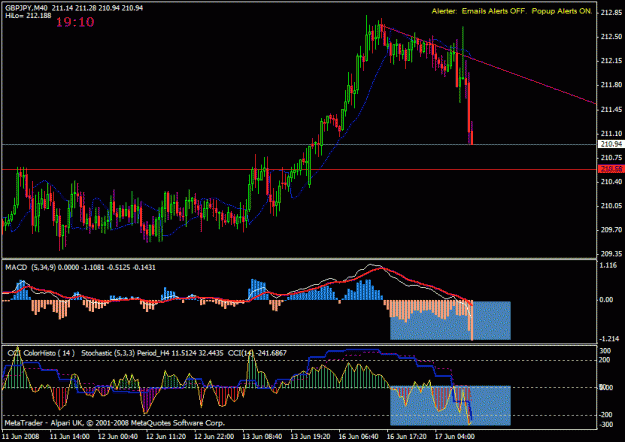The image size is (625, 442).
Task: Click the CCI ColorHisto ( 14 ) label
Action: click(41, 353)
